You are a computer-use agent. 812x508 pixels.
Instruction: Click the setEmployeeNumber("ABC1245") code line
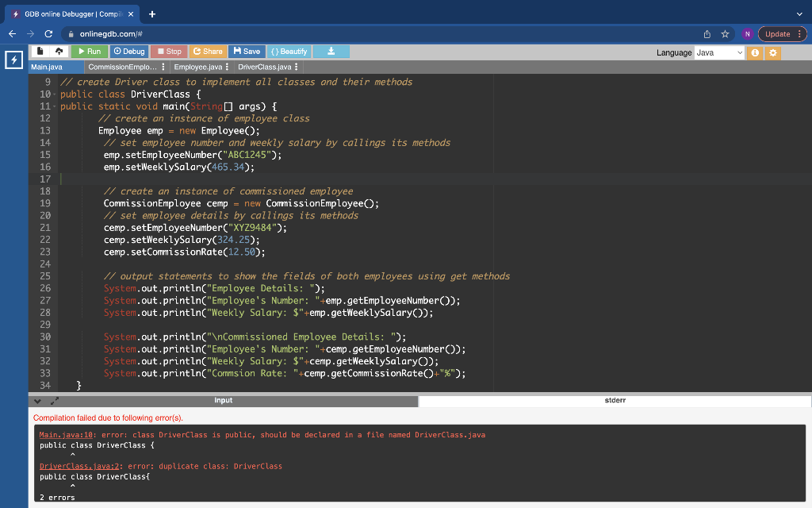[x=193, y=155]
